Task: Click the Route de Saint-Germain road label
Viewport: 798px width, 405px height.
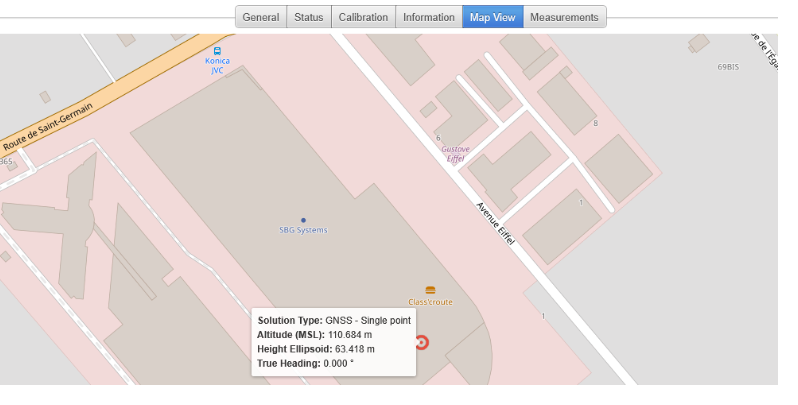Action: (x=48, y=127)
